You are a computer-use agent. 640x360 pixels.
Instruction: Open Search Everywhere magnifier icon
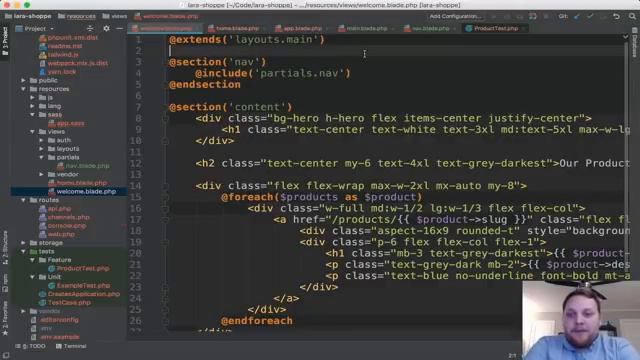632,16
